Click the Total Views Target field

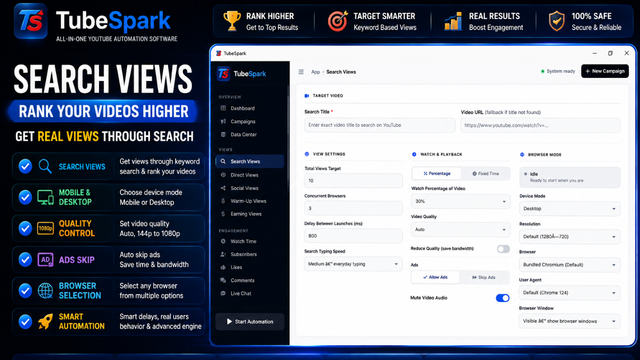353,180
